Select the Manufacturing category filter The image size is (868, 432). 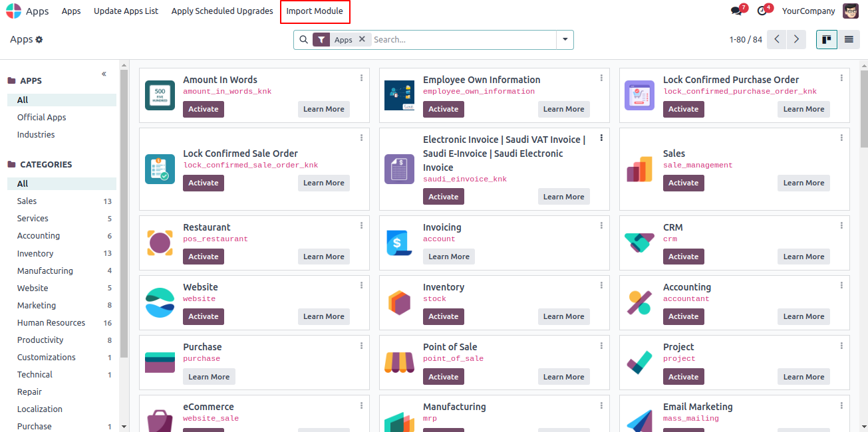62,271
